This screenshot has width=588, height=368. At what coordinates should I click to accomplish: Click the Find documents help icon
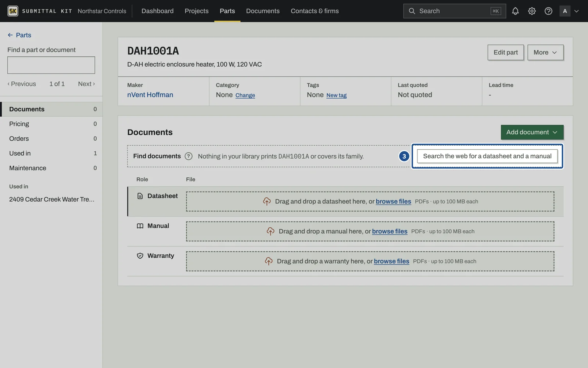189,156
